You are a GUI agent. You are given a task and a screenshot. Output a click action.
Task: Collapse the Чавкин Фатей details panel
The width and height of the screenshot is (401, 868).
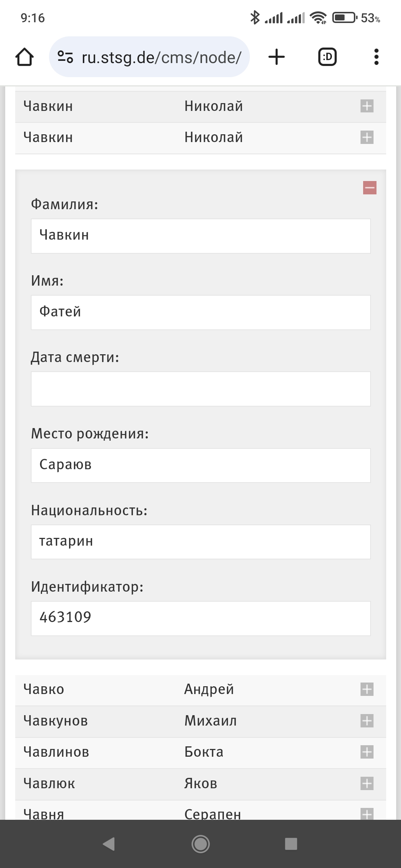tap(370, 188)
